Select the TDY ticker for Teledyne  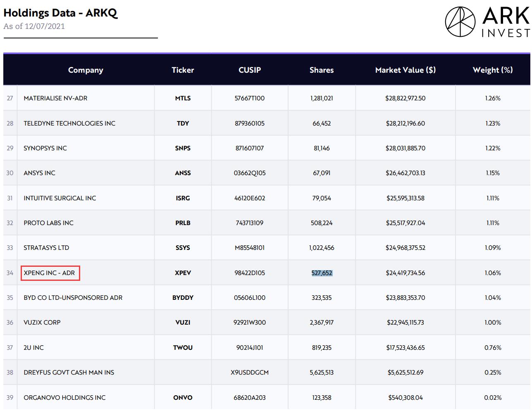183,123
